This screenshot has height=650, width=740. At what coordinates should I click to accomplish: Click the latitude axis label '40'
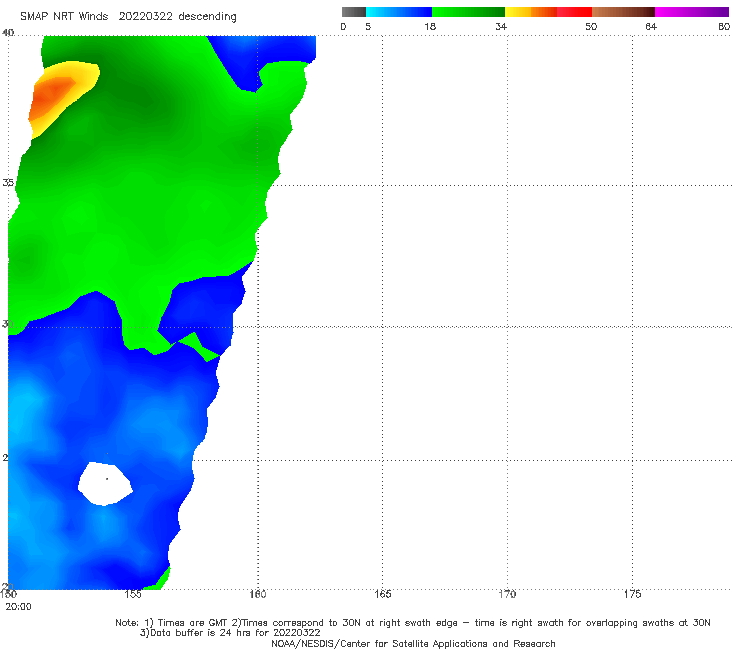[8, 33]
